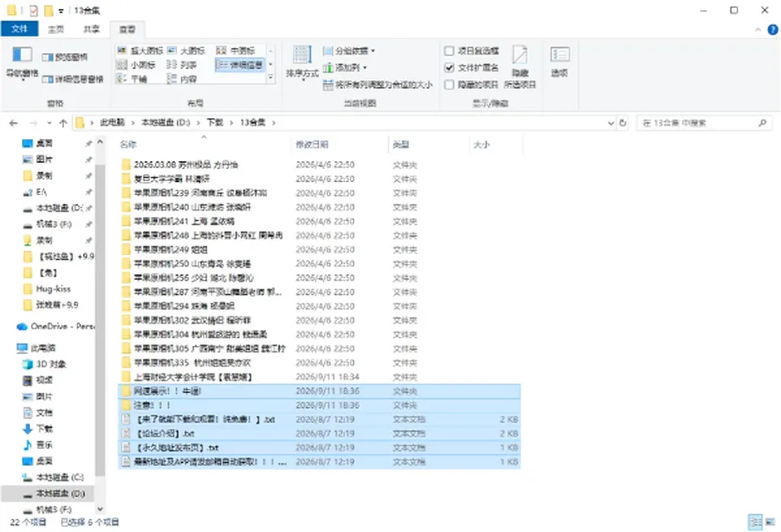Select Small icons (小图标) layout
Screen dimensions: 781x532
click(x=137, y=65)
